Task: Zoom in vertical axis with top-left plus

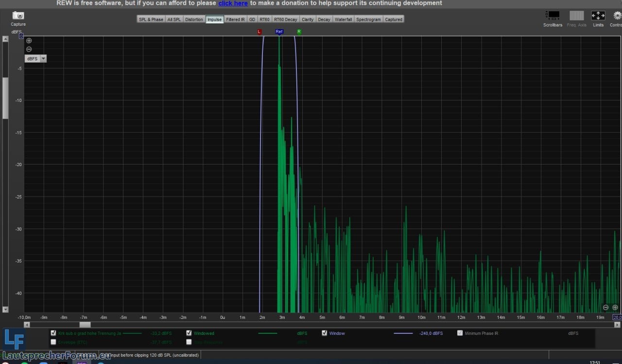Action: pyautogui.click(x=29, y=41)
